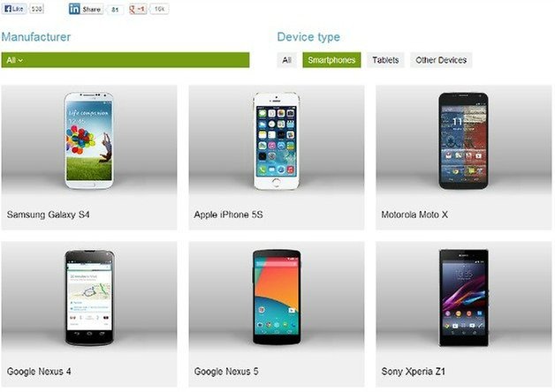Click the Google +1 button
Viewport: 555px width, 392px height.
pyautogui.click(x=138, y=9)
